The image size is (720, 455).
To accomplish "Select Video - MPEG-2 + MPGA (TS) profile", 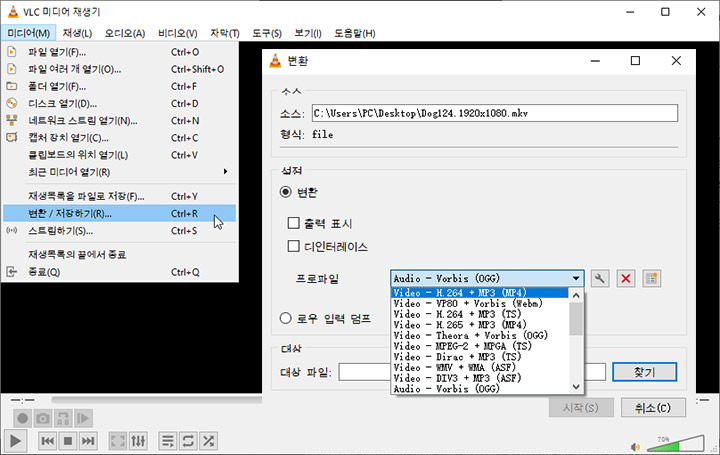I will [x=480, y=346].
